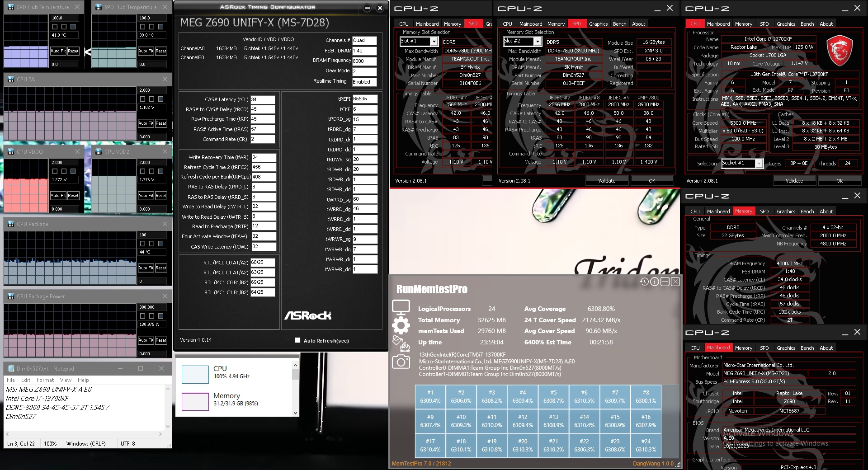Open the File menu in Notepad
868x470 pixels.
pos(11,380)
